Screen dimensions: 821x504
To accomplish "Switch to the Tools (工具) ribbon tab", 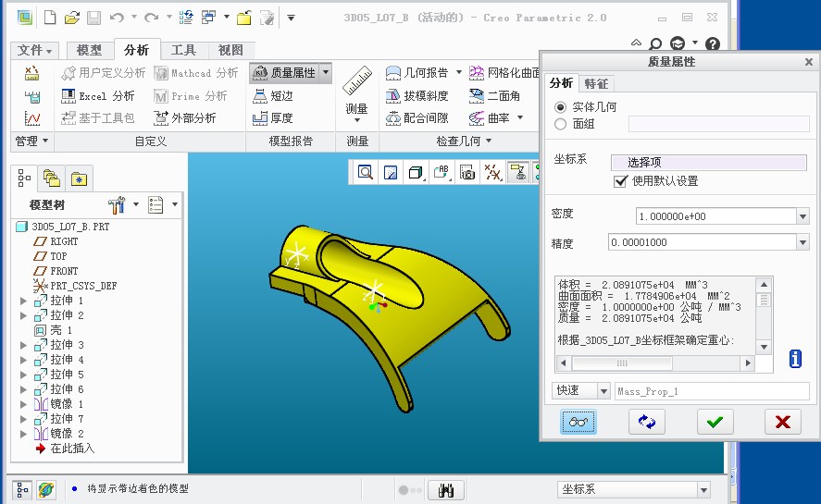I will coord(183,50).
